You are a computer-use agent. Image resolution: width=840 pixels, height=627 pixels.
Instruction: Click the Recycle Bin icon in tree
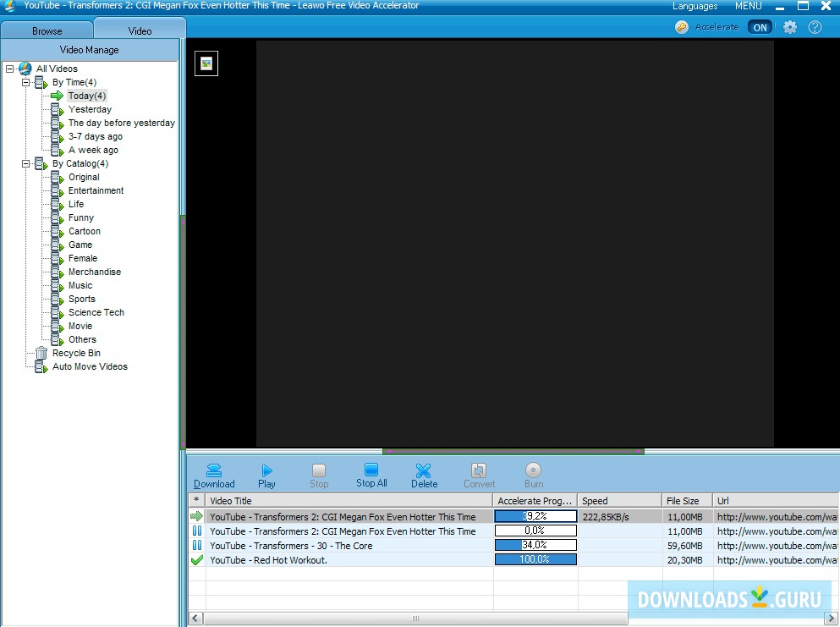(41, 353)
